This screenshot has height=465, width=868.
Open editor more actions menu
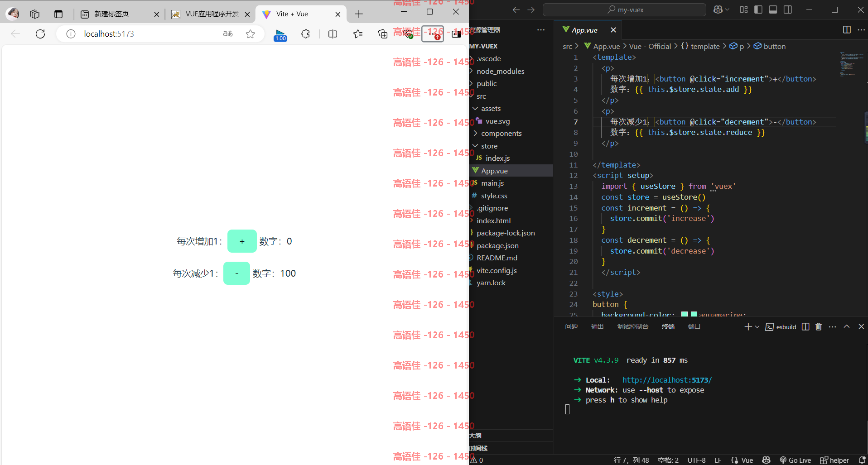tap(861, 30)
